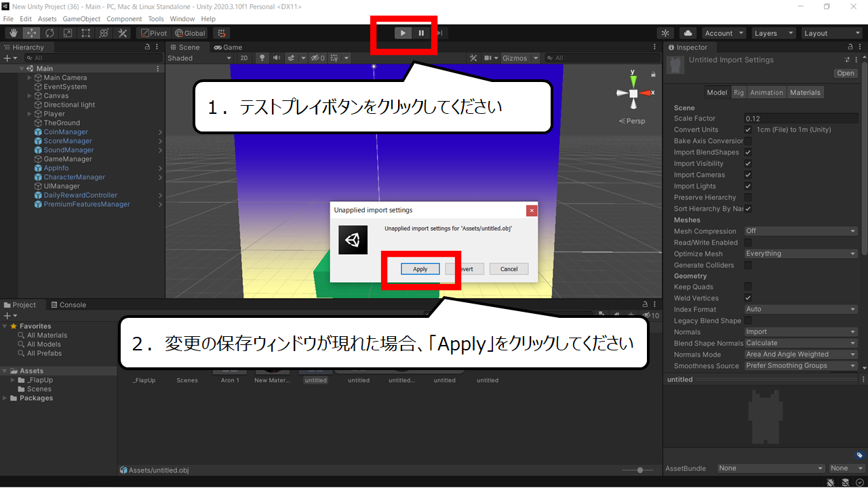
Task: Expand the Main Camera tree node
Action: [x=29, y=78]
